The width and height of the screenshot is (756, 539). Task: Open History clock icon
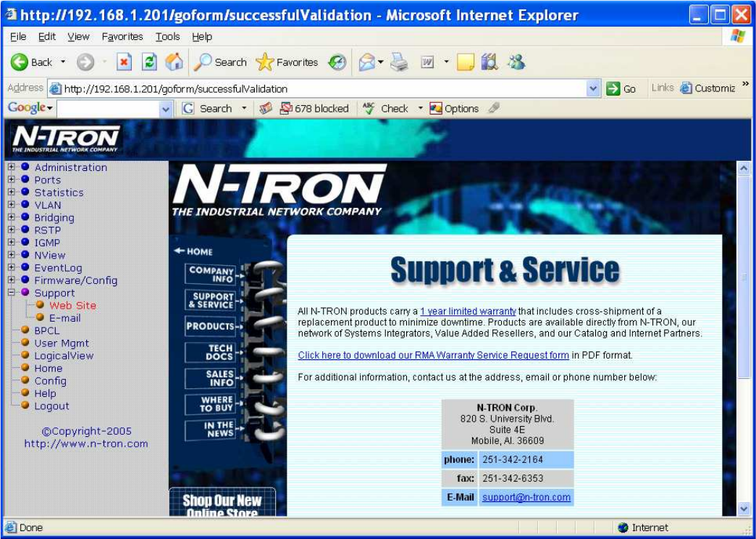(337, 62)
